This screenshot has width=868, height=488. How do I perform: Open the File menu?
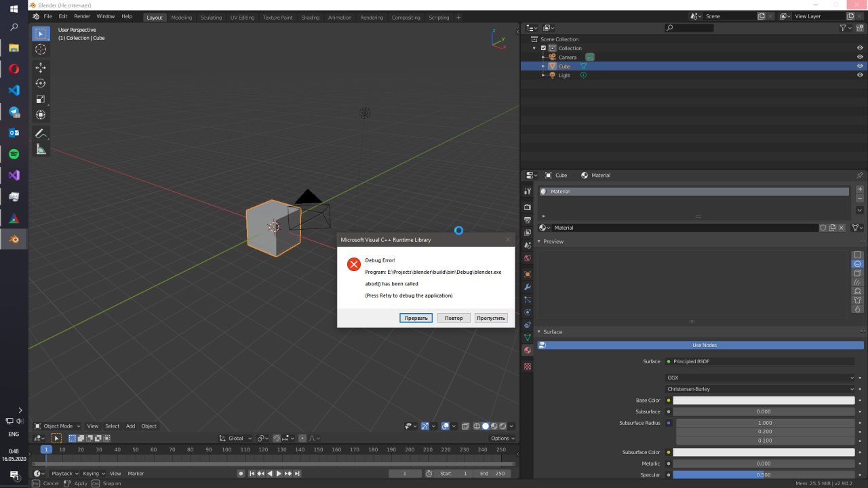pyautogui.click(x=47, y=16)
